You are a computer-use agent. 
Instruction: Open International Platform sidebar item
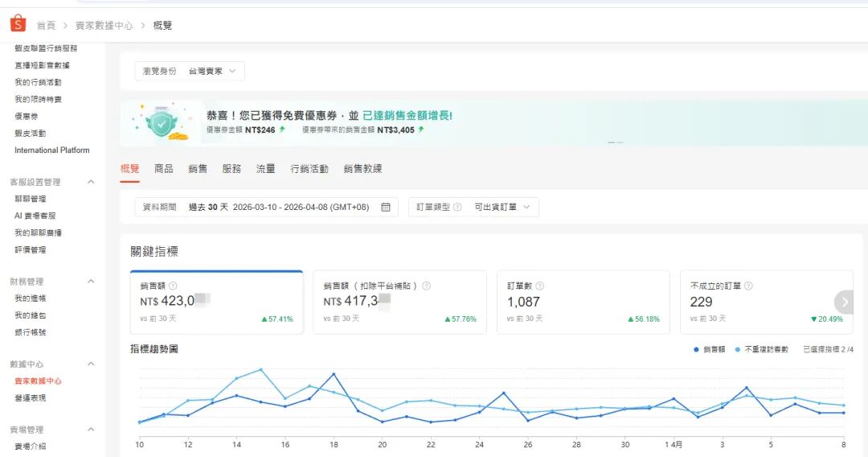(x=52, y=150)
